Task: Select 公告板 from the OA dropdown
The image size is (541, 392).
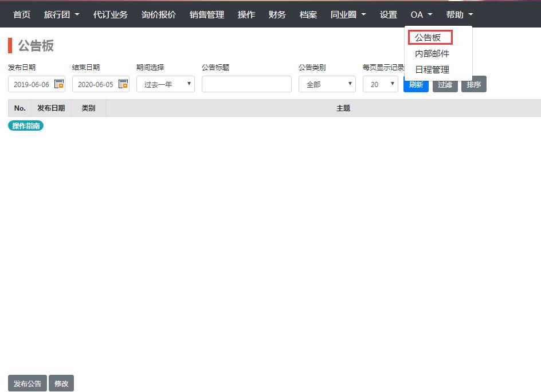Action: point(428,38)
